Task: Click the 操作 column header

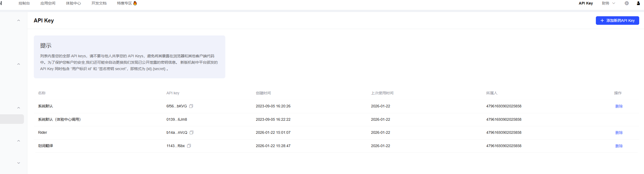Action: 618,93
